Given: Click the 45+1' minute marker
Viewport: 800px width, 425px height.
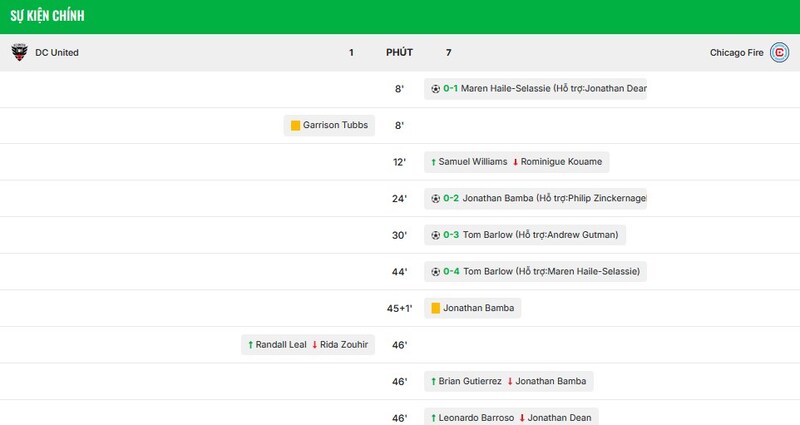Looking at the screenshot, I should pyautogui.click(x=399, y=308).
